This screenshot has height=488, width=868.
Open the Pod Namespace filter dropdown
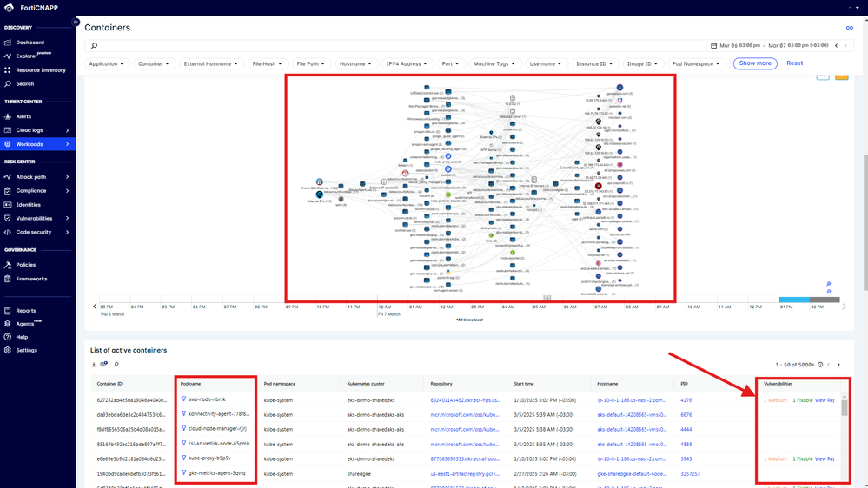point(696,63)
